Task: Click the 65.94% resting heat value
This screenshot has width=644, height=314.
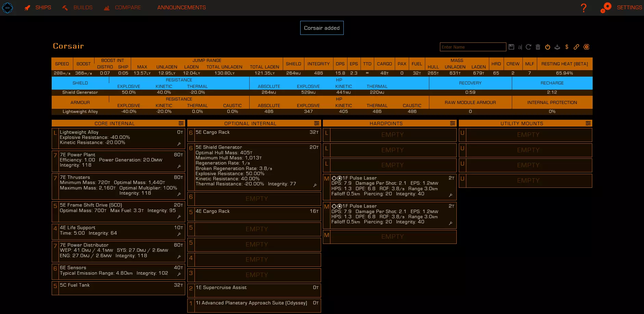Action: 565,73
